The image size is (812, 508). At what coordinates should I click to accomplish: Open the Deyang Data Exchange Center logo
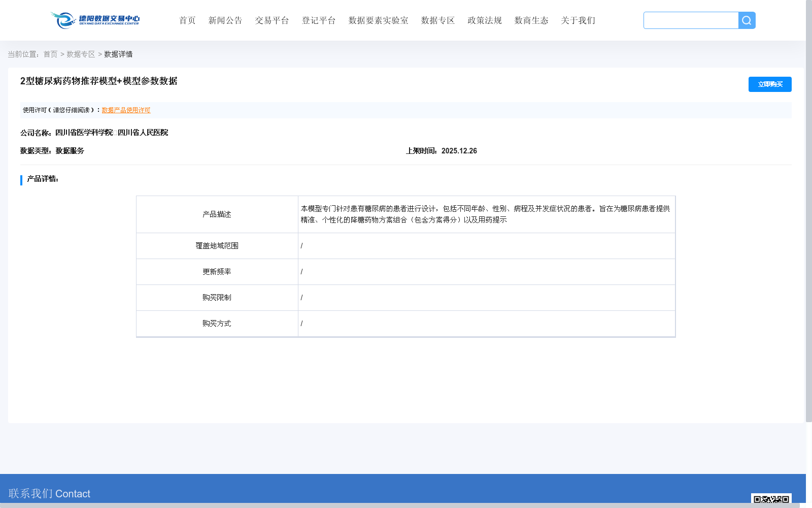click(95, 20)
